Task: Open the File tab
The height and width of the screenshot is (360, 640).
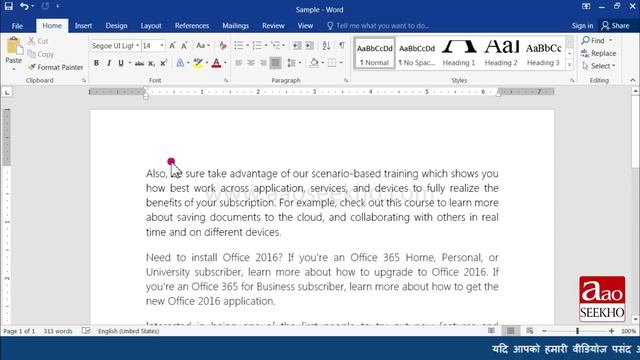Action: click(x=17, y=26)
